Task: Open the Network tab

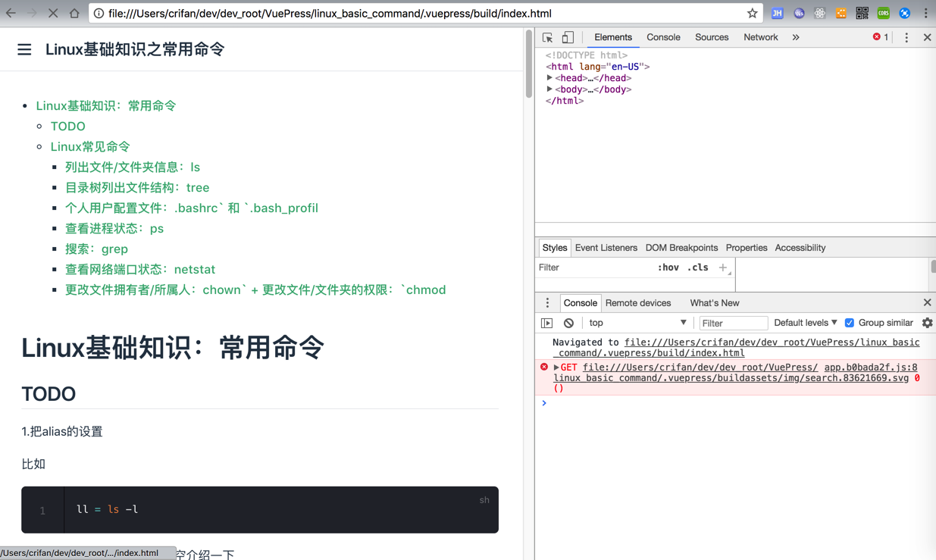Action: click(x=760, y=37)
